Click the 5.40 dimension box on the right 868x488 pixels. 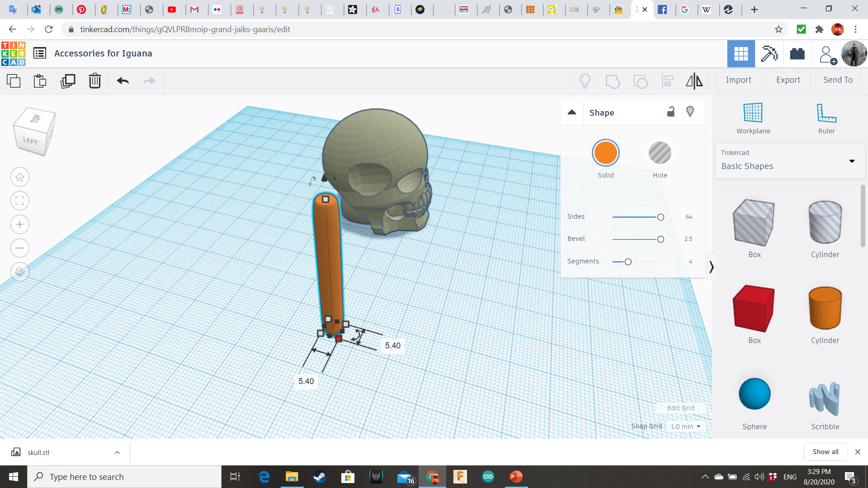393,346
